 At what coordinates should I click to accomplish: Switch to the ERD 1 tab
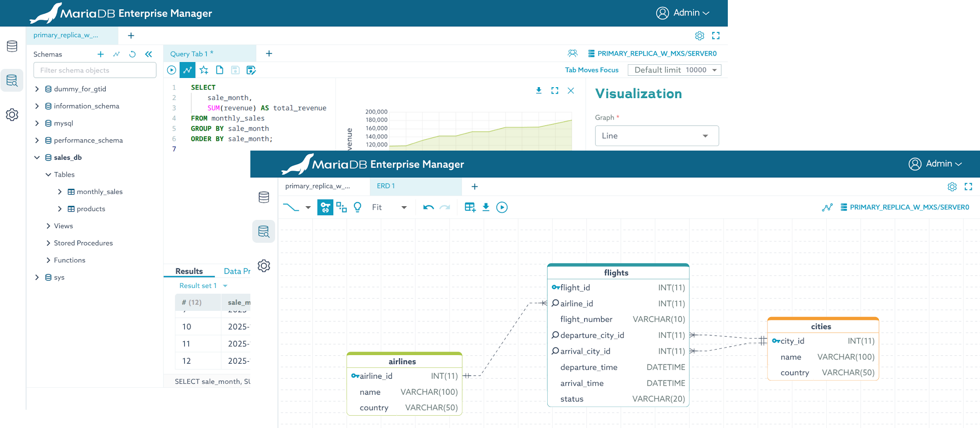pos(386,186)
